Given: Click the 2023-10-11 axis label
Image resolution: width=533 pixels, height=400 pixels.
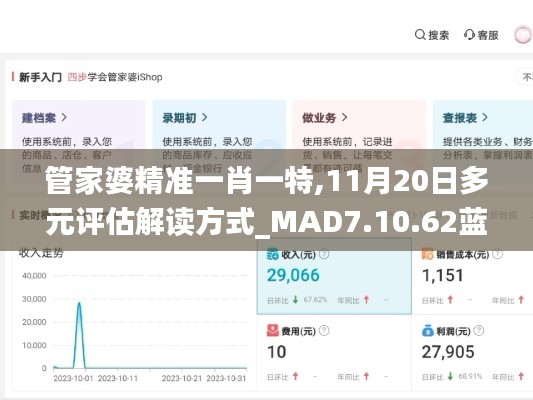Looking at the screenshot, I should 118,378.
